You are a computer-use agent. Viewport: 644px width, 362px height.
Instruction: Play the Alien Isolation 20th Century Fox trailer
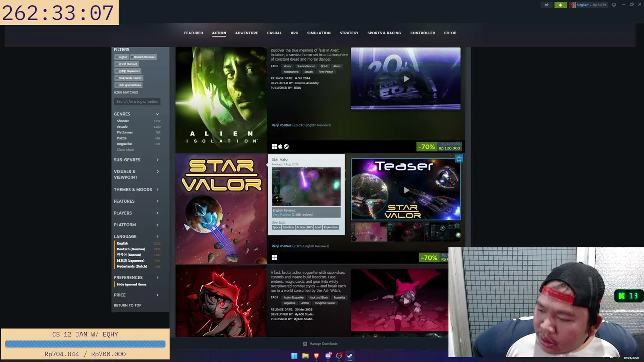[x=406, y=78]
